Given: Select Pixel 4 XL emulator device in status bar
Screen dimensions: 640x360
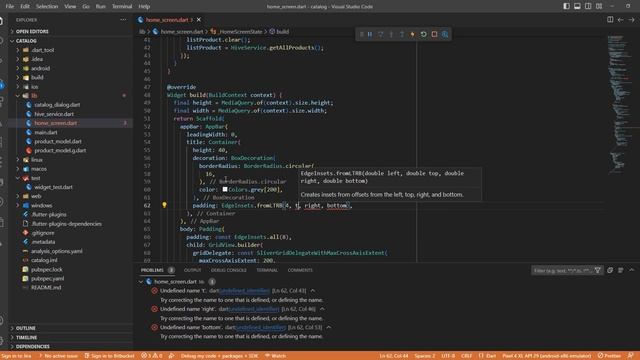Looking at the screenshot, I should tap(547, 356).
